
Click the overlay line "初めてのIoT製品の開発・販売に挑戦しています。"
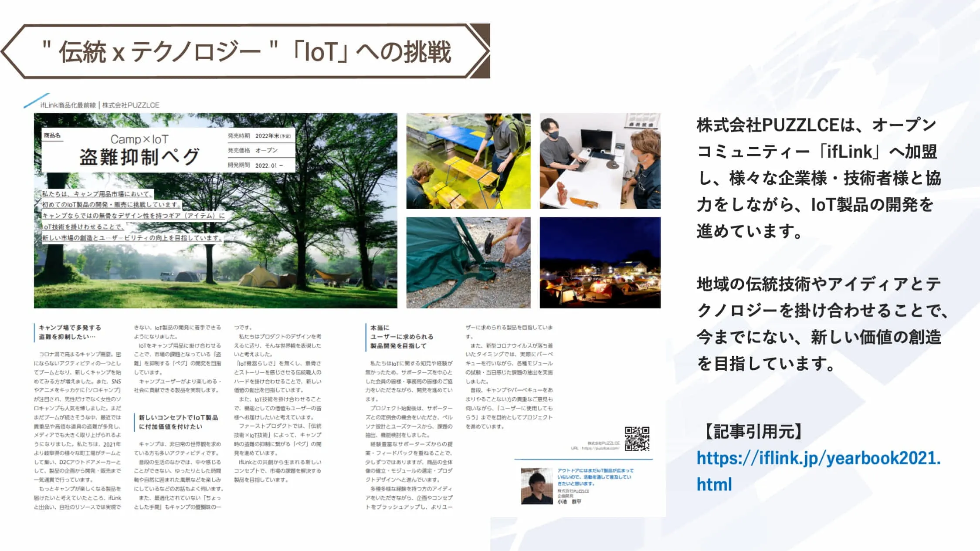click(x=112, y=205)
